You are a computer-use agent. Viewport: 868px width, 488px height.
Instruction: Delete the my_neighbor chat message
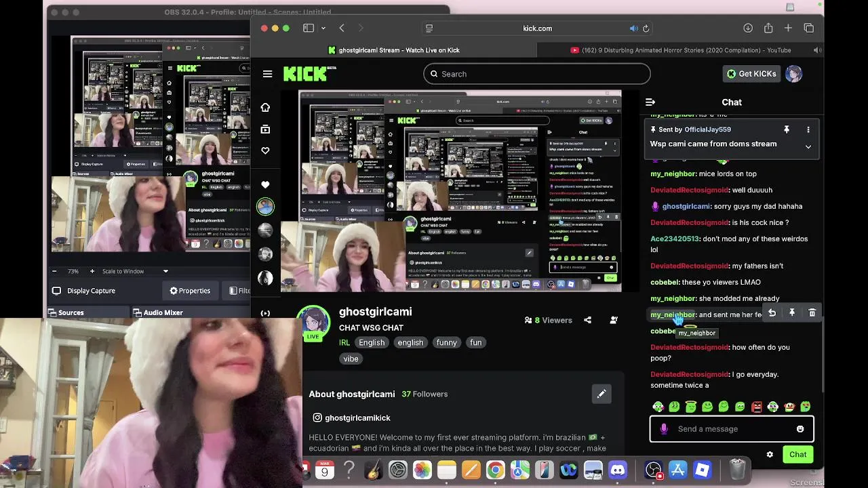[812, 312]
